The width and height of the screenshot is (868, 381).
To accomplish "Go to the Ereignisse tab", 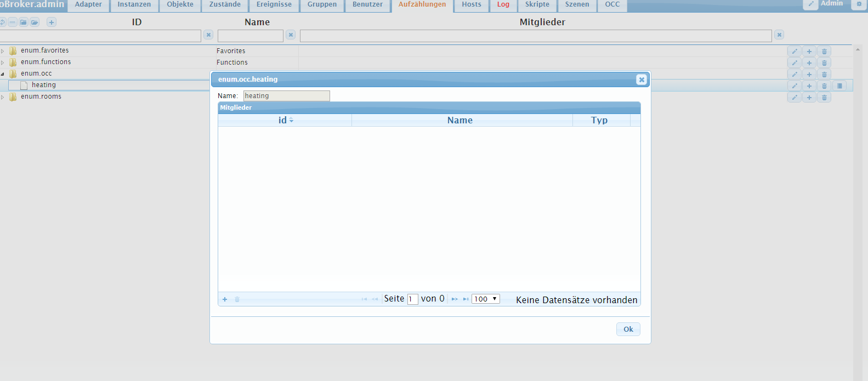I will pyautogui.click(x=274, y=5).
